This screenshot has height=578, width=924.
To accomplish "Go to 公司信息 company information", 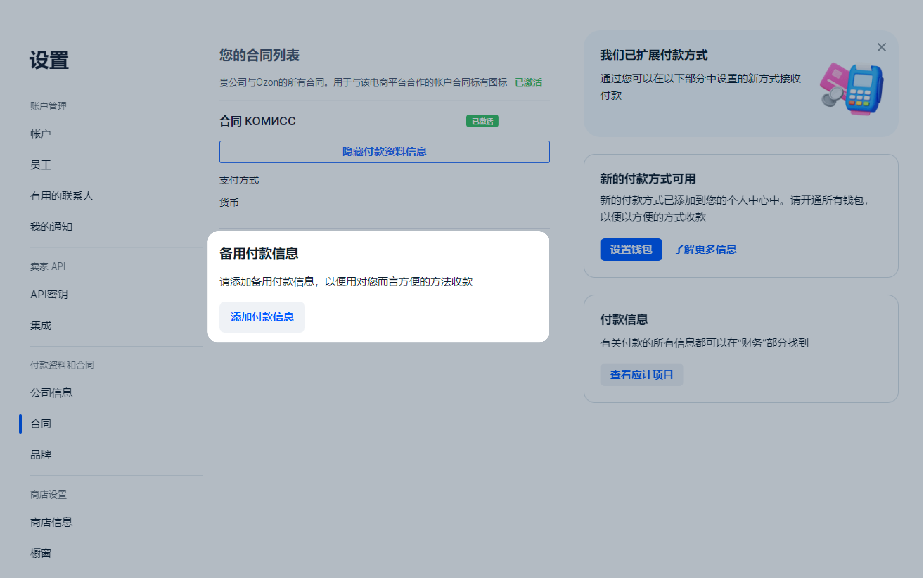I will pyautogui.click(x=51, y=393).
